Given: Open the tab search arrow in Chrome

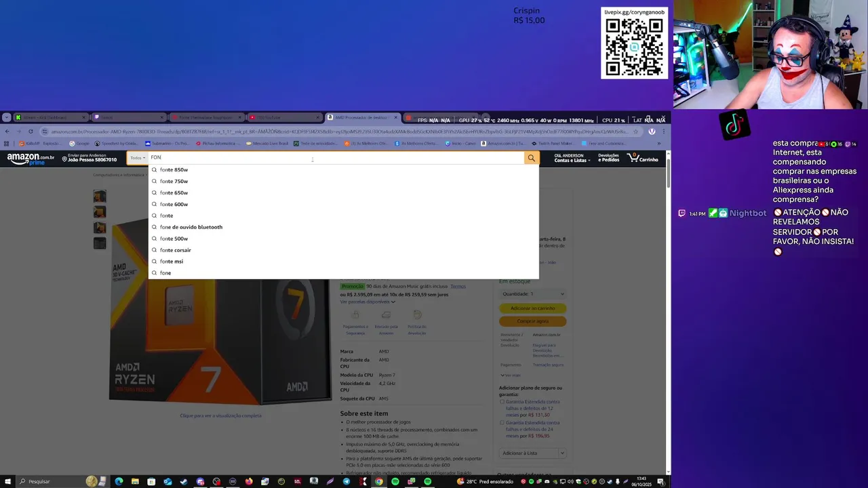Looking at the screenshot, I should point(7,117).
